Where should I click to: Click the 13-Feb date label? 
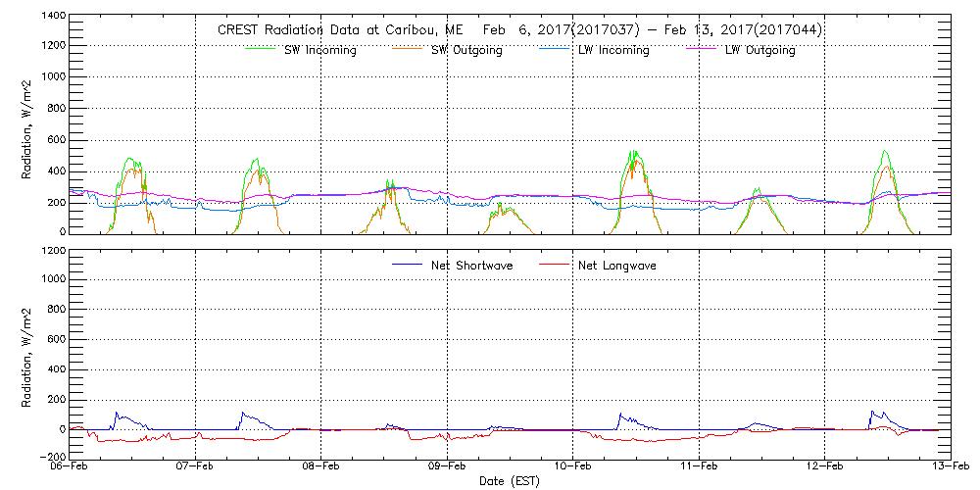949,466
